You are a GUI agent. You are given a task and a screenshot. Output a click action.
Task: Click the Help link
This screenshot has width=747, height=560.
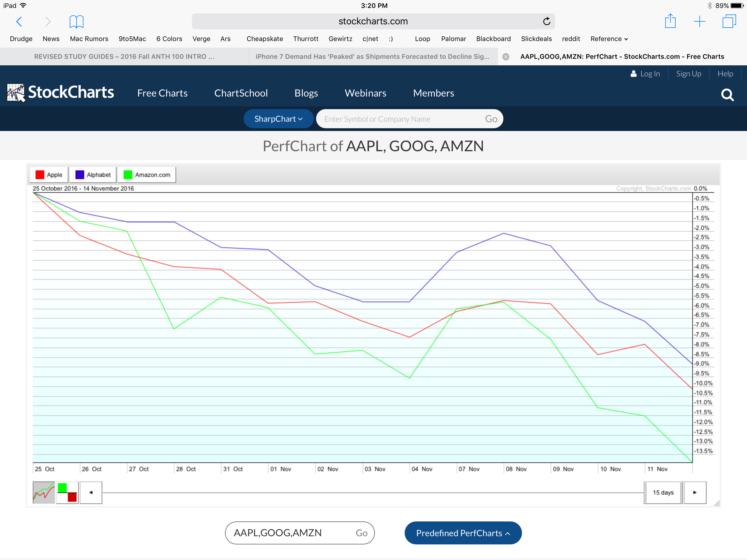[x=725, y=74]
